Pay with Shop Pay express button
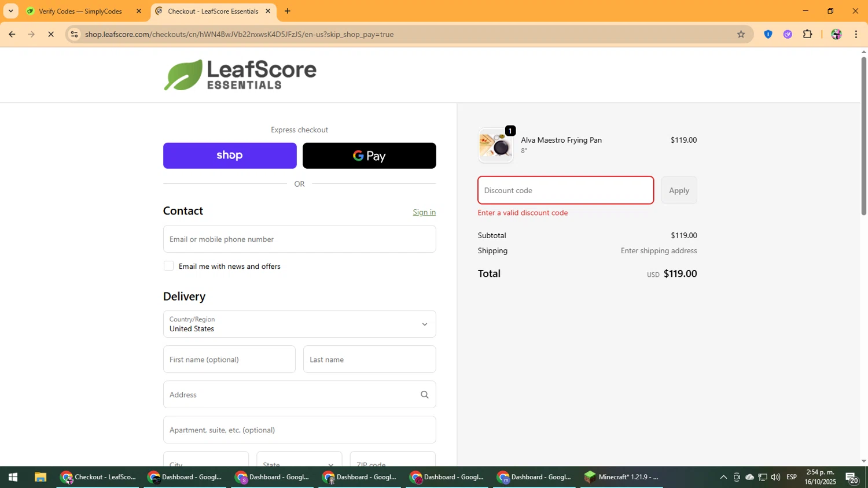Image resolution: width=868 pixels, height=488 pixels. [230, 156]
